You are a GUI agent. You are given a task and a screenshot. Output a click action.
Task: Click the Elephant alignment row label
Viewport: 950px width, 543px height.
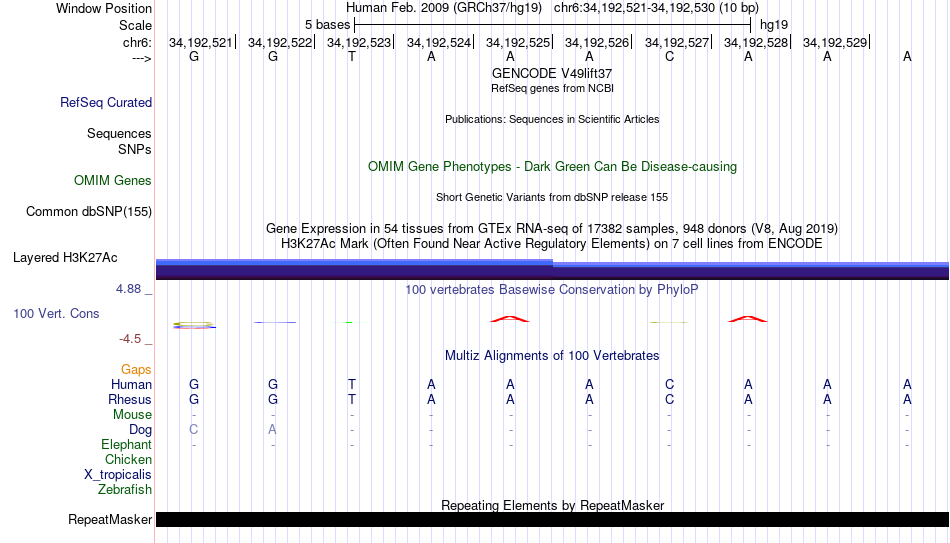pos(127,445)
